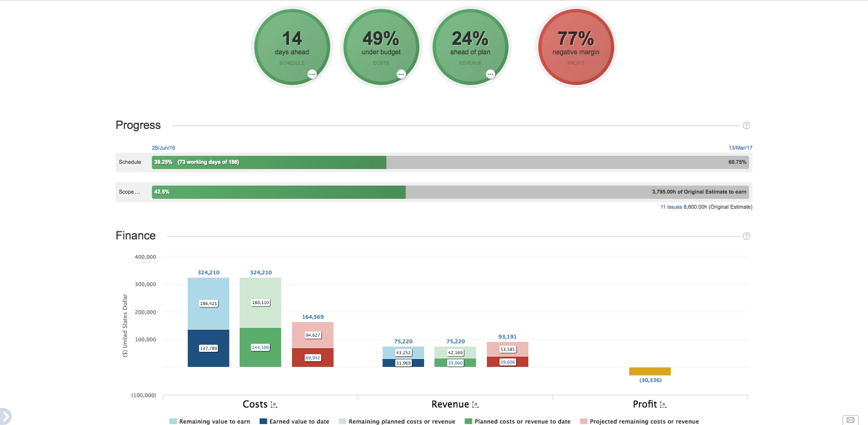Click the yellow Profit bar in chart
Image resolution: width=868 pixels, height=425 pixels.
click(x=650, y=372)
